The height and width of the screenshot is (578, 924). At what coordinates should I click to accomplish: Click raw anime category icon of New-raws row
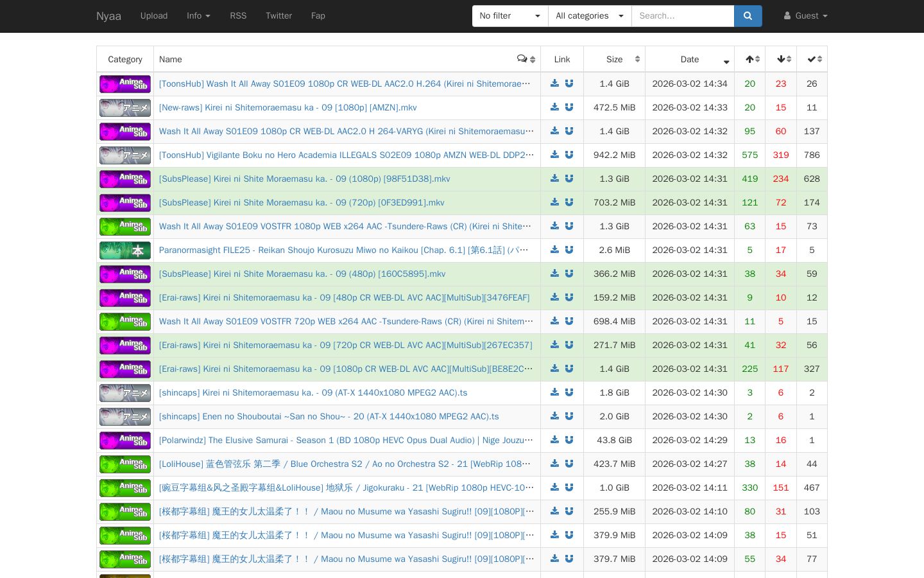(125, 108)
